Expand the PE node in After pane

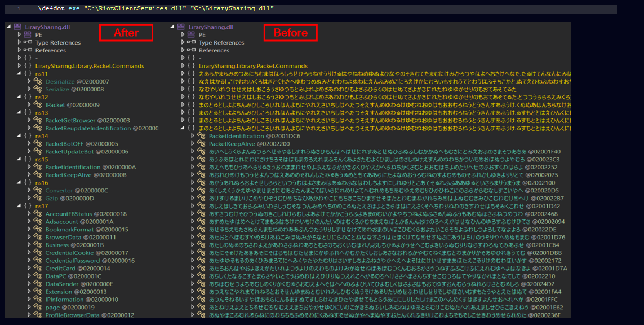click(19, 35)
